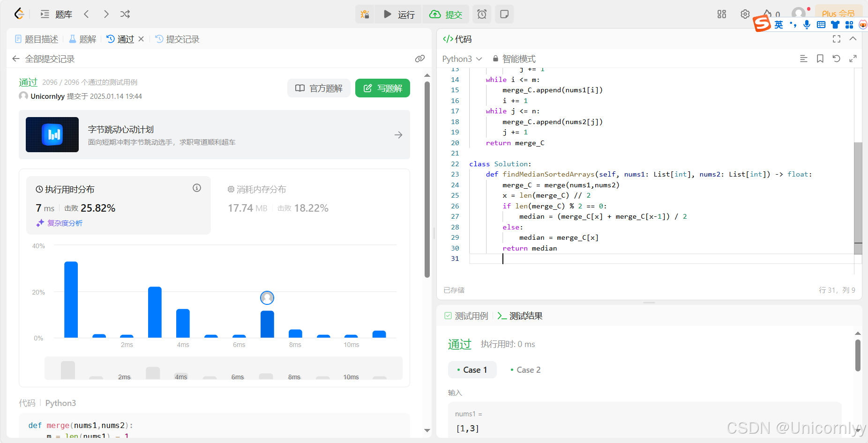Toggle Sogou 英 language mode

778,25
